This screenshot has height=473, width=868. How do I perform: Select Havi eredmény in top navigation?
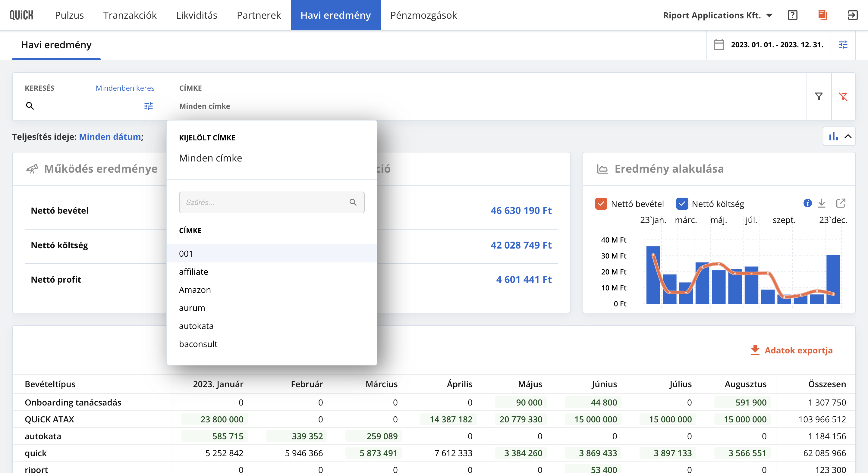pyautogui.click(x=336, y=15)
